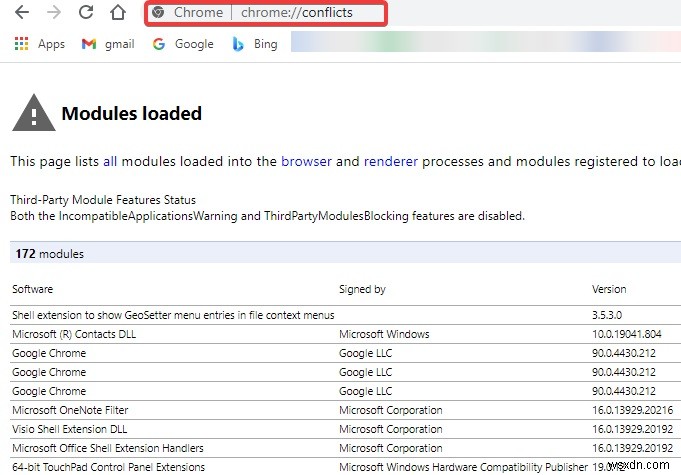Image resolution: width=681 pixels, height=475 pixels.
Task: Open the Apps grid bookmark icon
Action: coord(21,44)
